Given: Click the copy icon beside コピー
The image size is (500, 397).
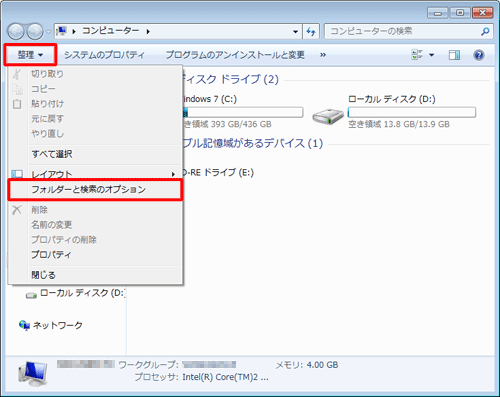Looking at the screenshot, I should [x=17, y=89].
